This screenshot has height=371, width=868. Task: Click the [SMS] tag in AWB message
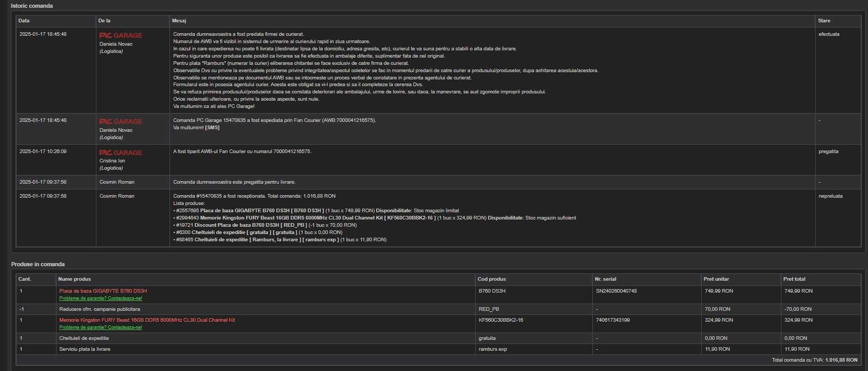pos(212,128)
